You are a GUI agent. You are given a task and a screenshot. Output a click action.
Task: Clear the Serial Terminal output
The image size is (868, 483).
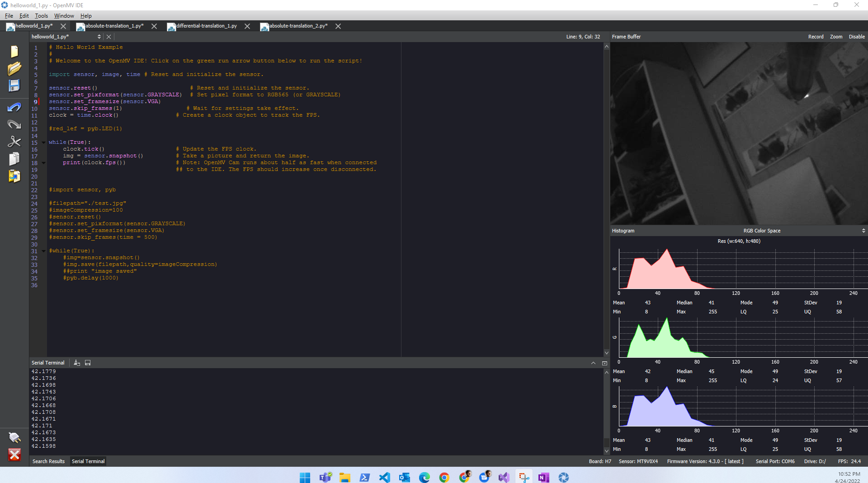(76, 362)
